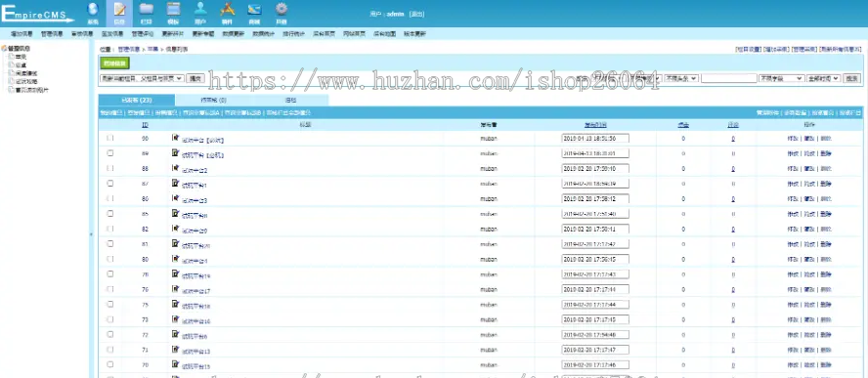This screenshot has width=868, height=378.
Task: Tick the checkbox for row ID 75
Action: 110,304
